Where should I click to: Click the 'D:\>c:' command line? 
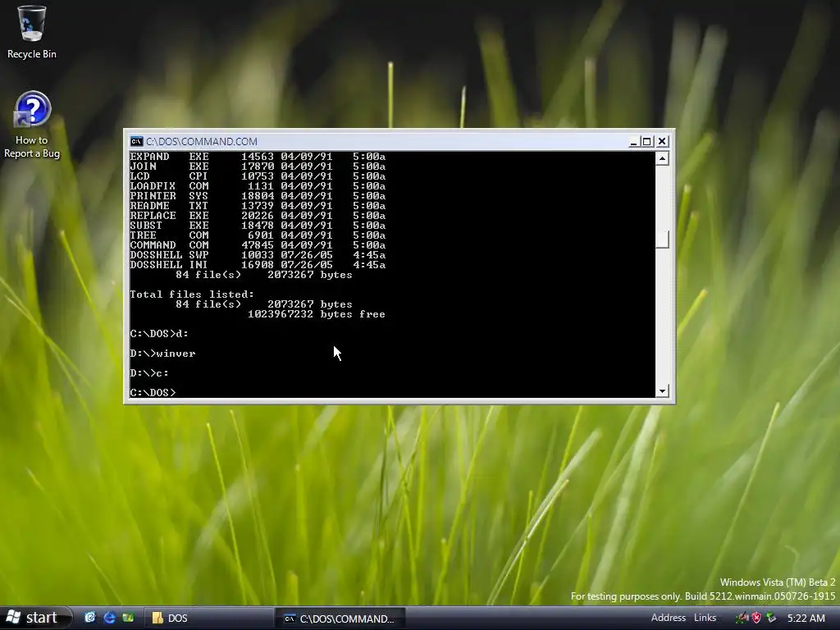pyautogui.click(x=149, y=373)
